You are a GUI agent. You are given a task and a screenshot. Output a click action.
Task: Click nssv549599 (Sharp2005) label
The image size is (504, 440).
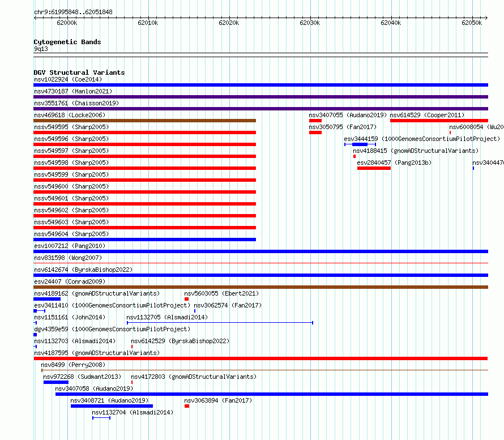pos(71,174)
